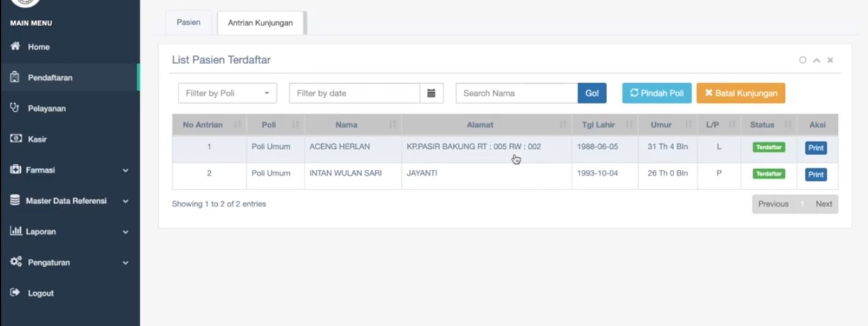
Task: Click the Kasir money icon
Action: tap(15, 139)
